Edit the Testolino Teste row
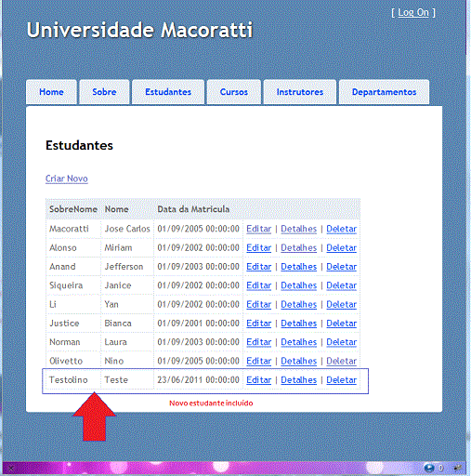The image size is (471, 476). click(258, 380)
